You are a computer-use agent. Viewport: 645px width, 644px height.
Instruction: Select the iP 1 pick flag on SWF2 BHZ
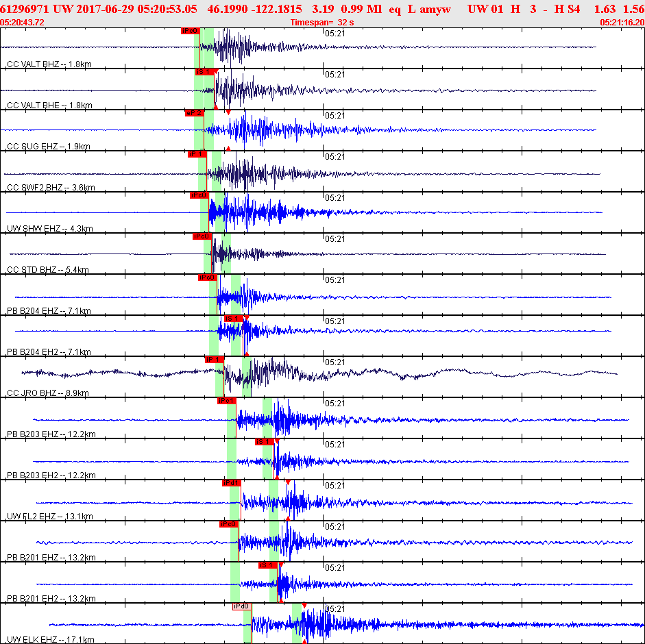197,154
